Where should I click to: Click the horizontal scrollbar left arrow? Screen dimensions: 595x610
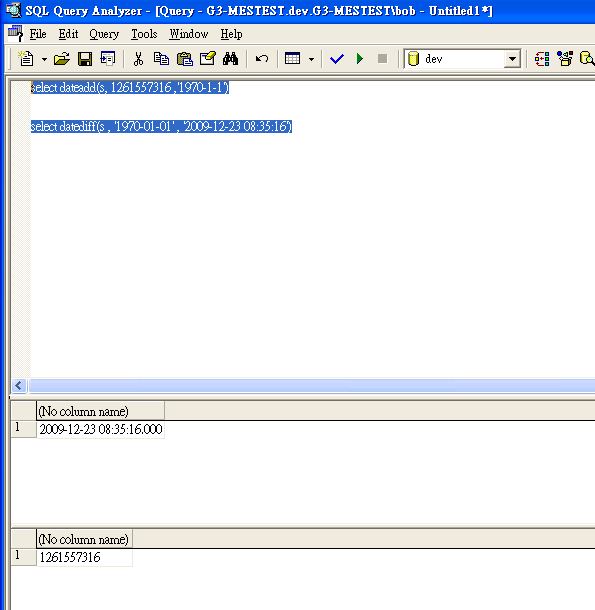(18, 386)
